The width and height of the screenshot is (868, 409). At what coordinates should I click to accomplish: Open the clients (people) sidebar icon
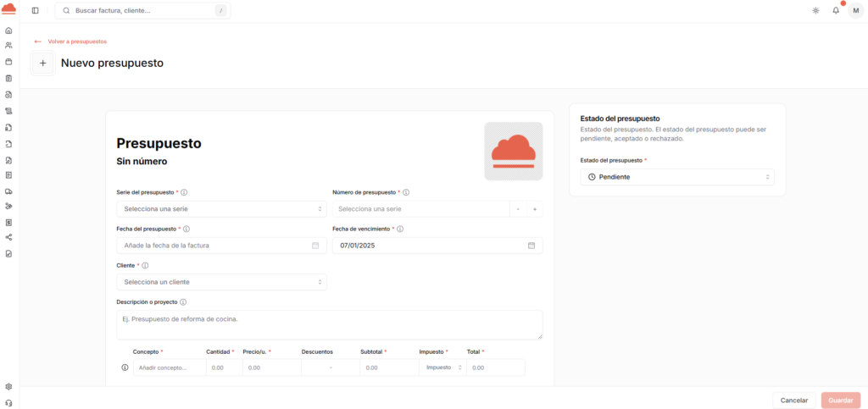8,46
